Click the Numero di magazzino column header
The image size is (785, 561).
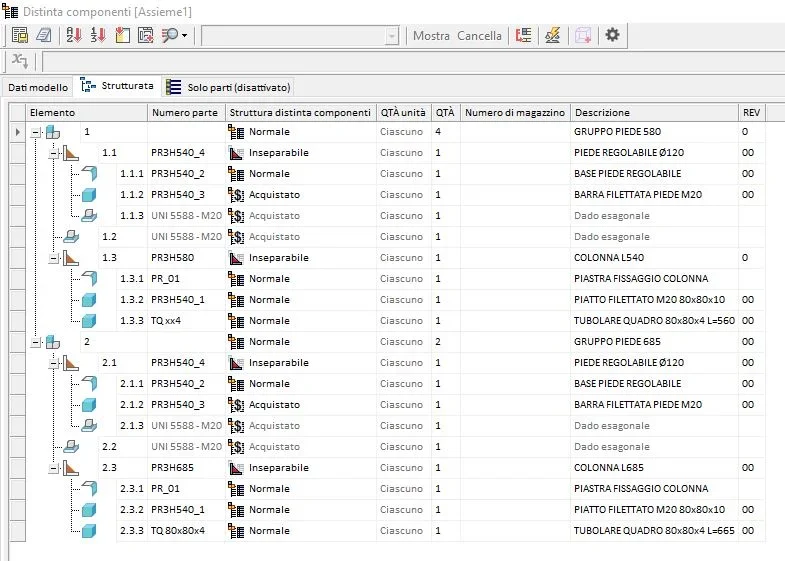pyautogui.click(x=515, y=113)
